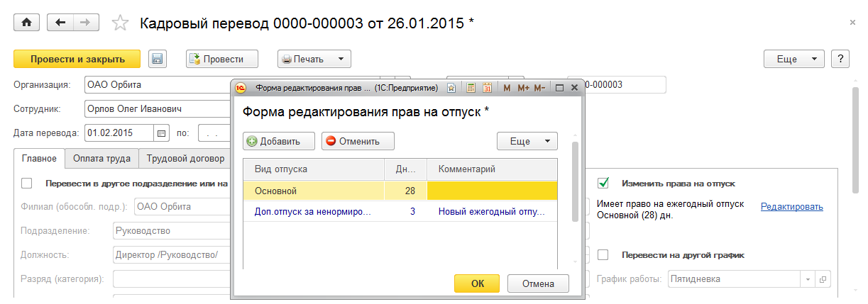Open the Печать dropdown
Image resolution: width=868 pixels, height=304 pixels.
[x=314, y=59]
